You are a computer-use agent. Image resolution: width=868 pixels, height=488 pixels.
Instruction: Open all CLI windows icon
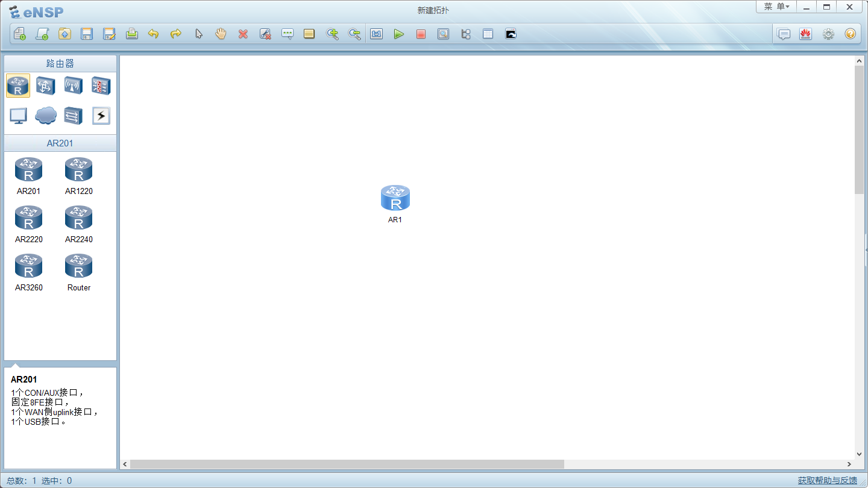[x=511, y=34]
